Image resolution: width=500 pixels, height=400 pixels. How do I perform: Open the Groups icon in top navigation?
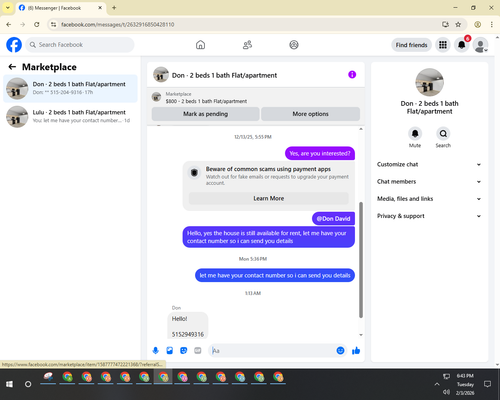click(294, 45)
